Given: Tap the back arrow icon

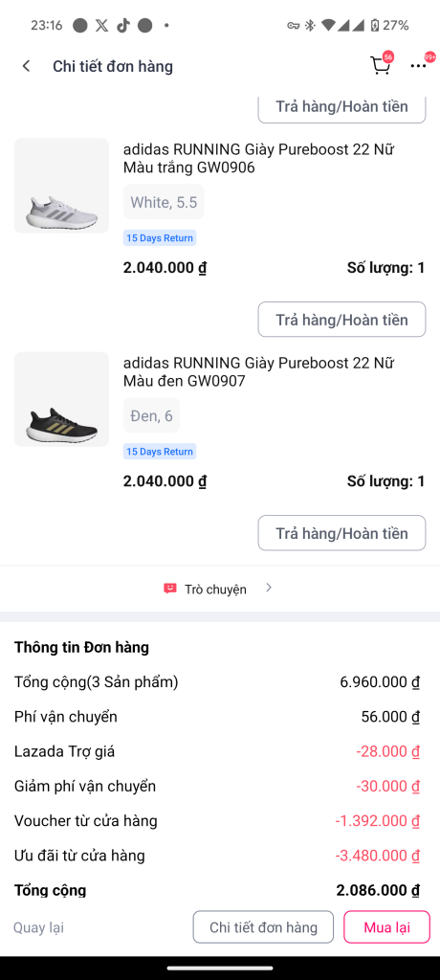Looking at the screenshot, I should [x=26, y=66].
